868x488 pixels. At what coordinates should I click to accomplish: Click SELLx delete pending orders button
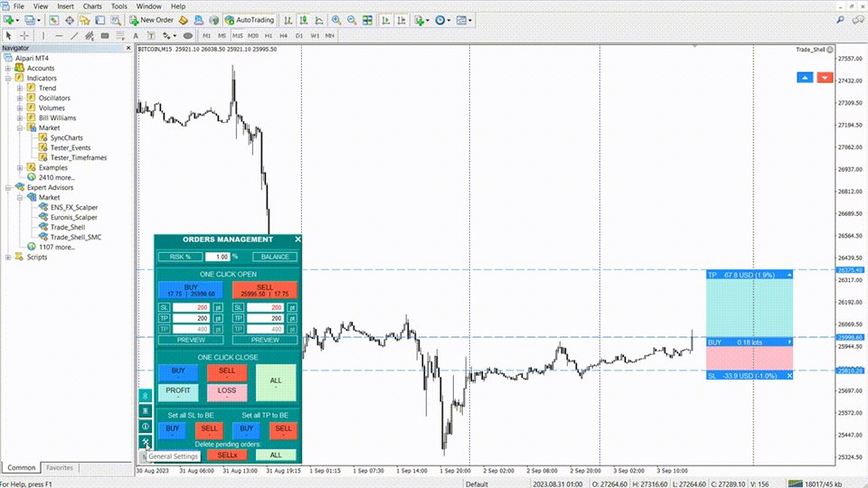point(227,455)
